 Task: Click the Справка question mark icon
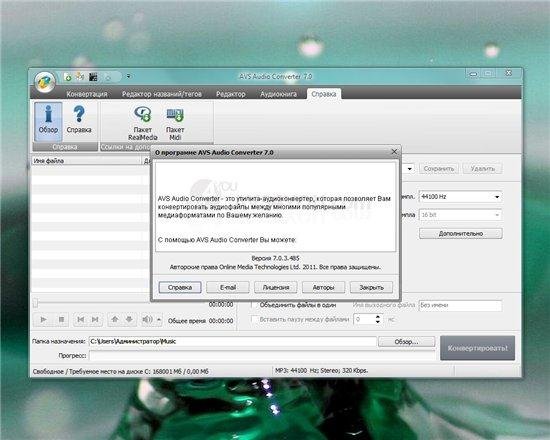[x=79, y=119]
